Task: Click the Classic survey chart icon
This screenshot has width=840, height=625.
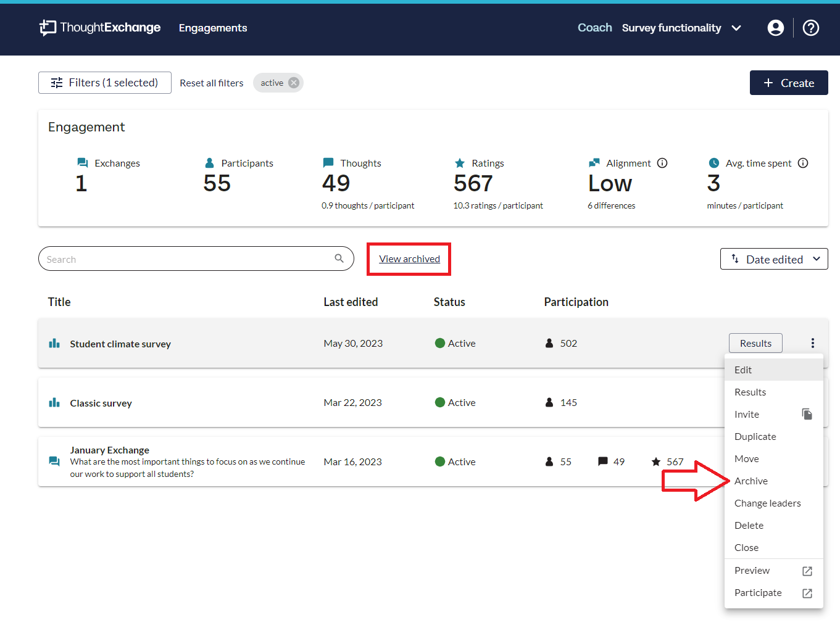Action: [54, 402]
